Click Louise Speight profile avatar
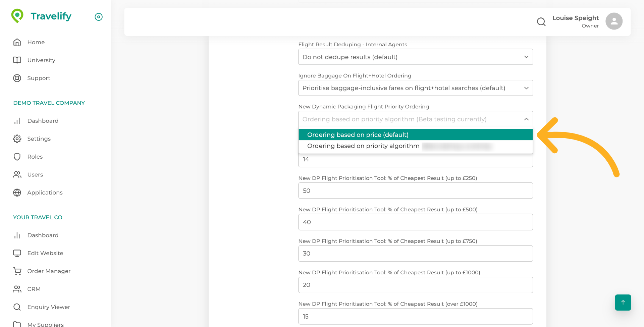The height and width of the screenshot is (327, 644). pyautogui.click(x=613, y=21)
